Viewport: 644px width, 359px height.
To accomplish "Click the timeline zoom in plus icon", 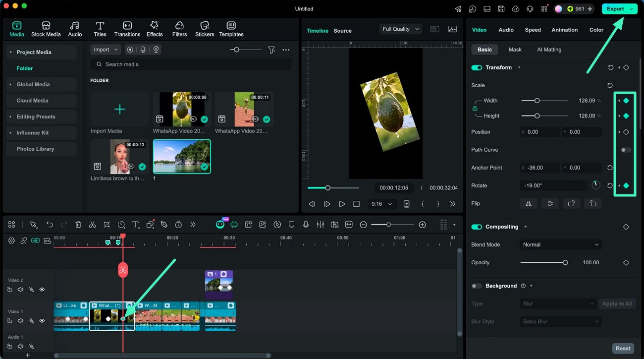I will pyautogui.click(x=422, y=225).
